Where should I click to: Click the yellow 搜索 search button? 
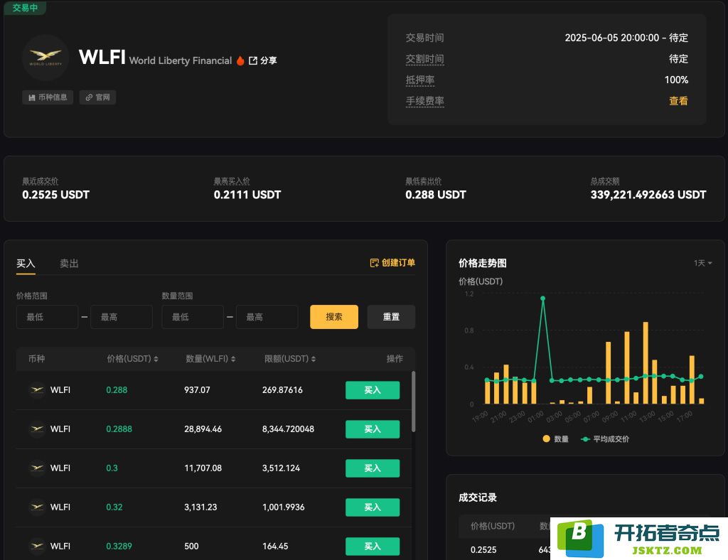(334, 317)
